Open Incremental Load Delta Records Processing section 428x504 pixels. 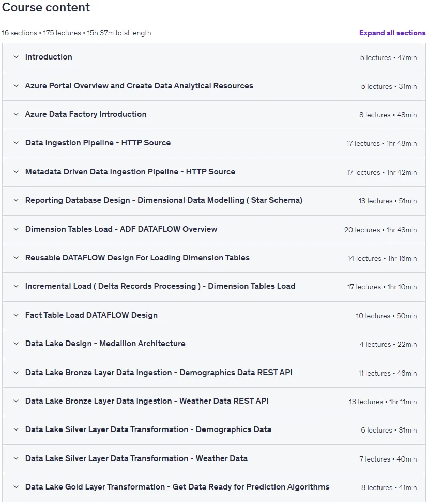214,287
